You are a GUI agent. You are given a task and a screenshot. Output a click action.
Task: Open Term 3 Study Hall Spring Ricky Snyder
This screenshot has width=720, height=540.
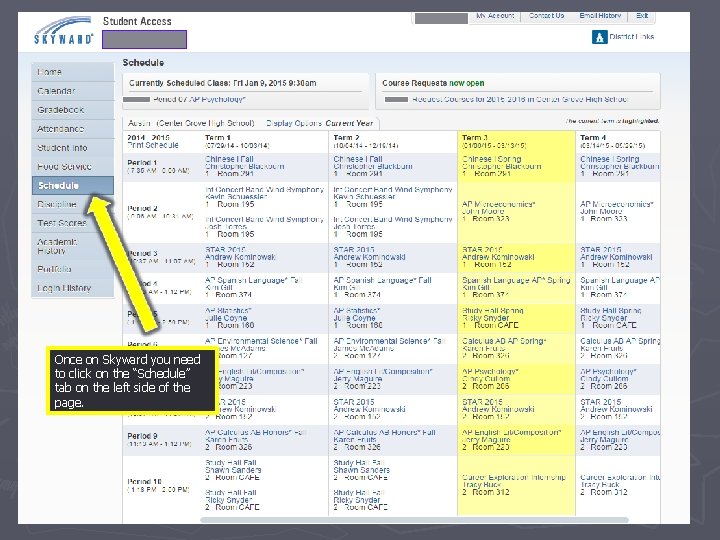493,310
